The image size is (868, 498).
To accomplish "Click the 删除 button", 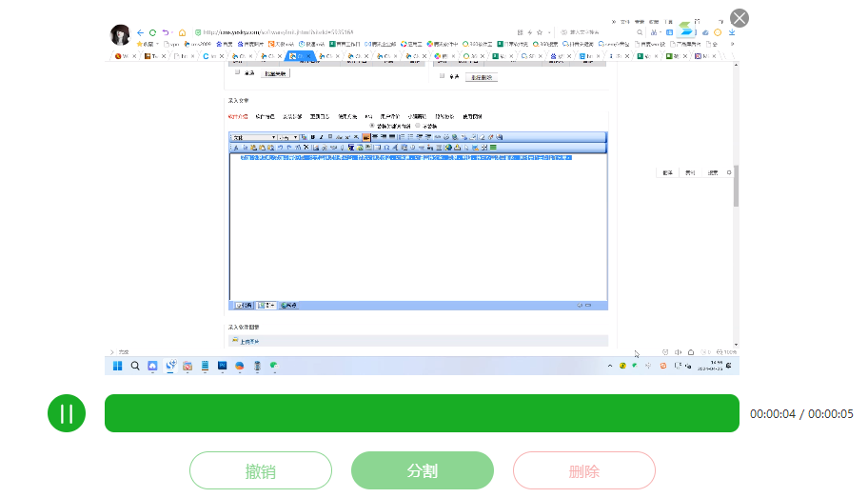I will (584, 470).
